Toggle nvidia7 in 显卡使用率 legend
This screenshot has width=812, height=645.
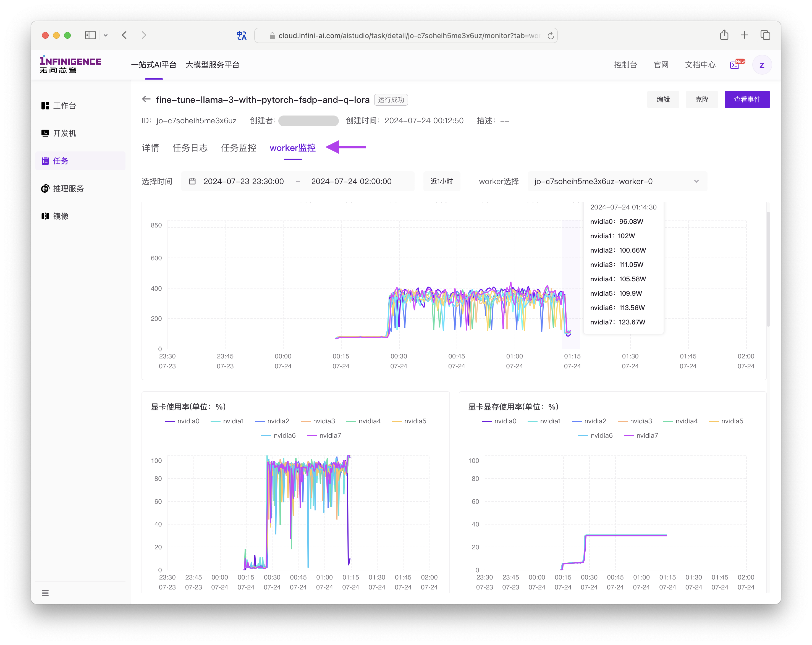324,435
